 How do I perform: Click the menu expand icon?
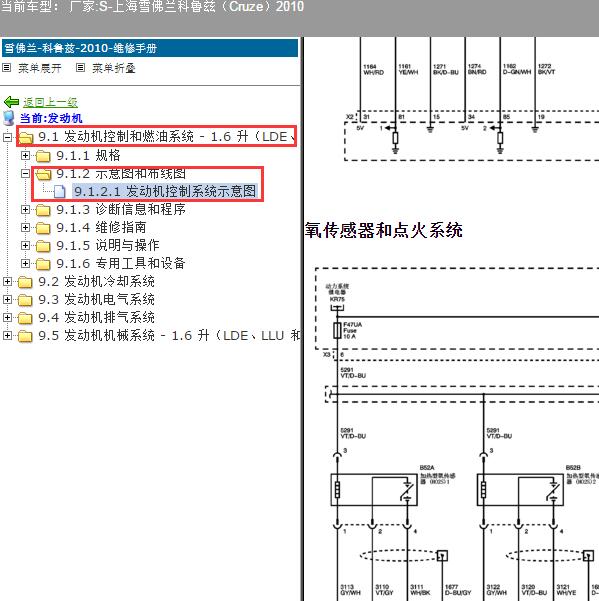(7, 68)
